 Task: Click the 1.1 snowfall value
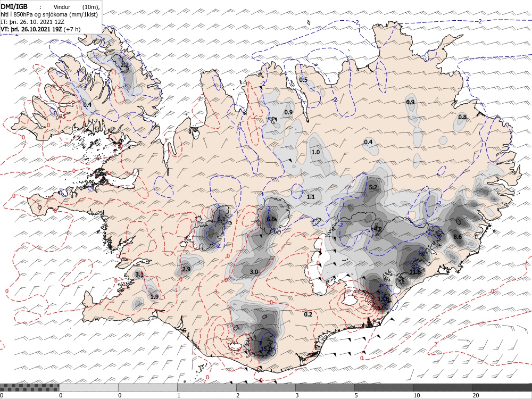311,197
